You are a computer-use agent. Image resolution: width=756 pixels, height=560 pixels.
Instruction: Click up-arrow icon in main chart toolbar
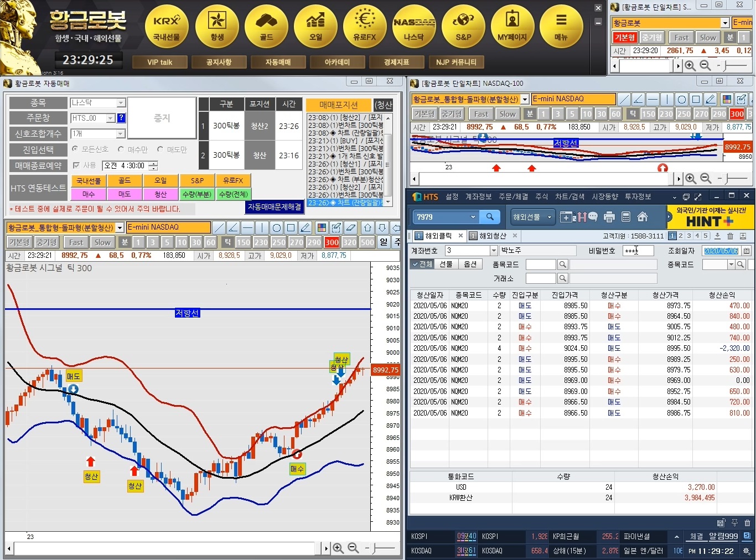(367, 227)
